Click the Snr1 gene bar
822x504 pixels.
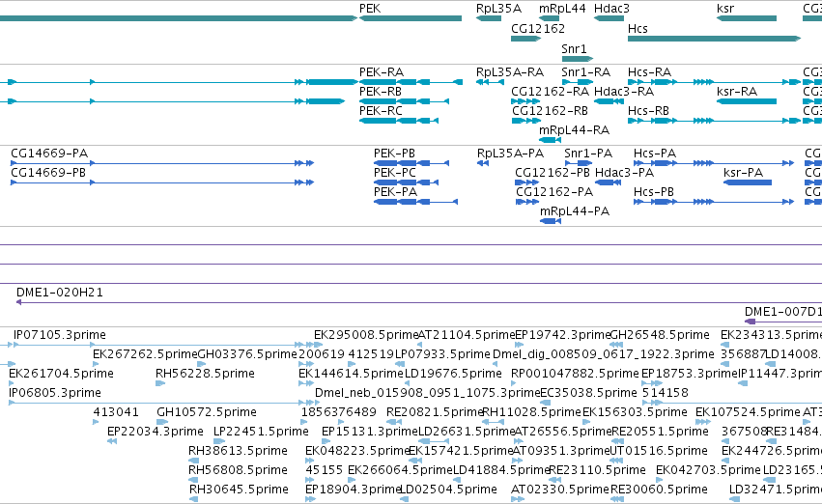578,59
